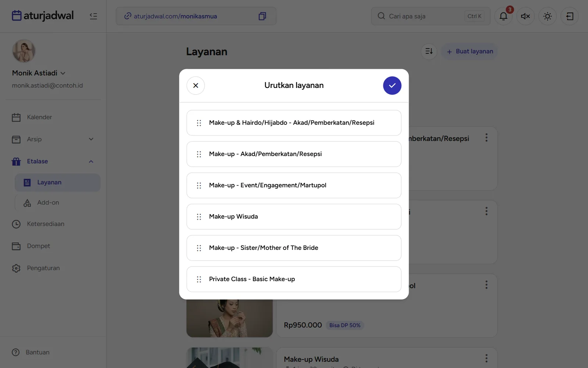This screenshot has width=588, height=368.
Task: Click the Dompet wallet icon
Action: point(16,246)
